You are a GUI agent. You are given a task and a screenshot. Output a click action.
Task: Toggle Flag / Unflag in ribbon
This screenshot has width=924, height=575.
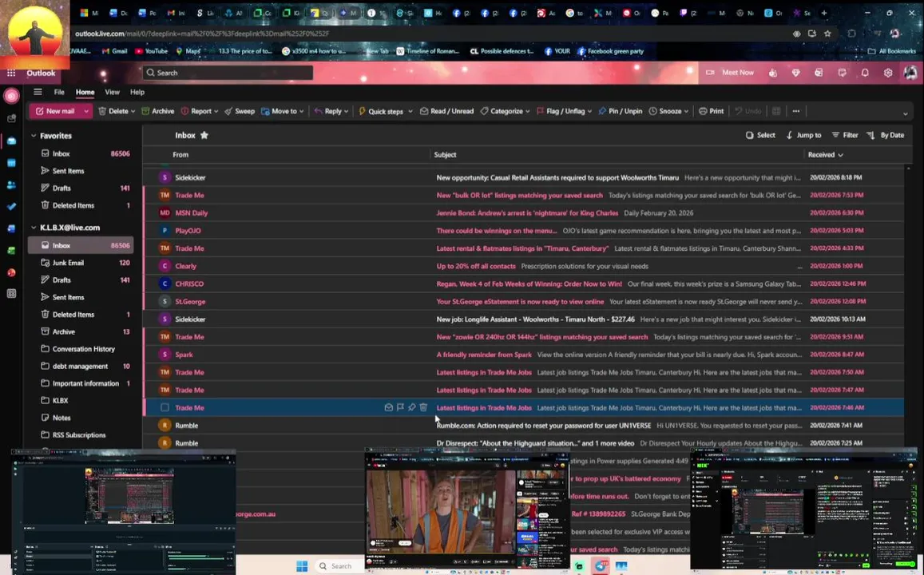[x=560, y=111]
